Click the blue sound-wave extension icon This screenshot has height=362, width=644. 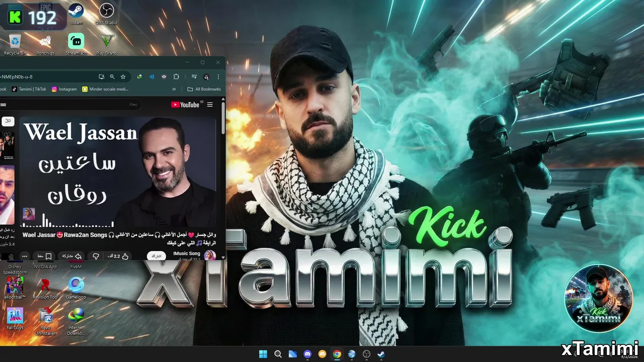point(151,77)
